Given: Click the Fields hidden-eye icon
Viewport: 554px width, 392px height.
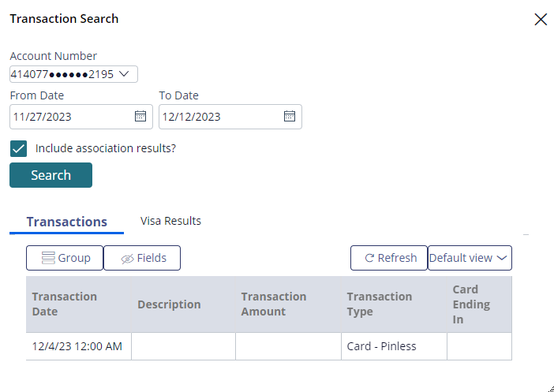Looking at the screenshot, I should click(x=127, y=259).
